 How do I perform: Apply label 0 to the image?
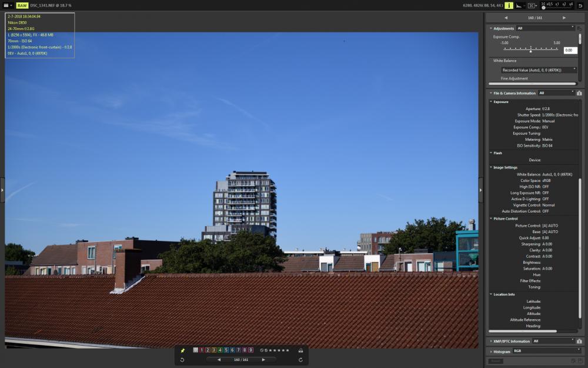point(195,350)
